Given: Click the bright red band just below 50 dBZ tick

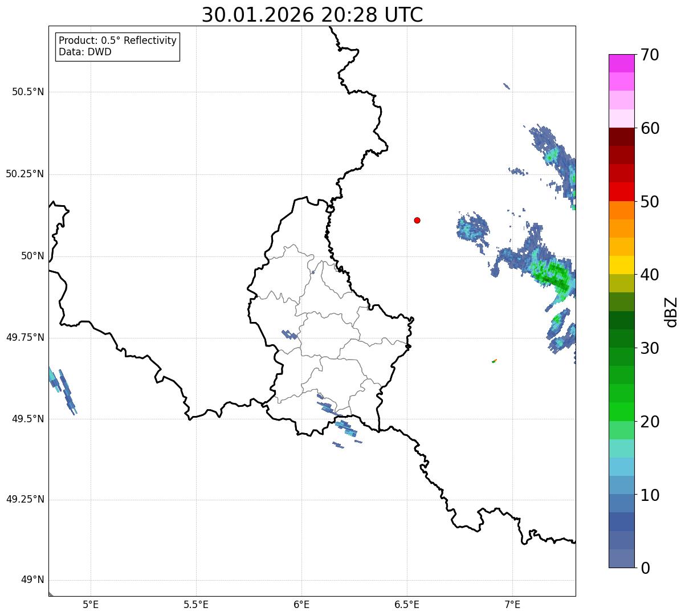Looking at the screenshot, I should (621, 192).
